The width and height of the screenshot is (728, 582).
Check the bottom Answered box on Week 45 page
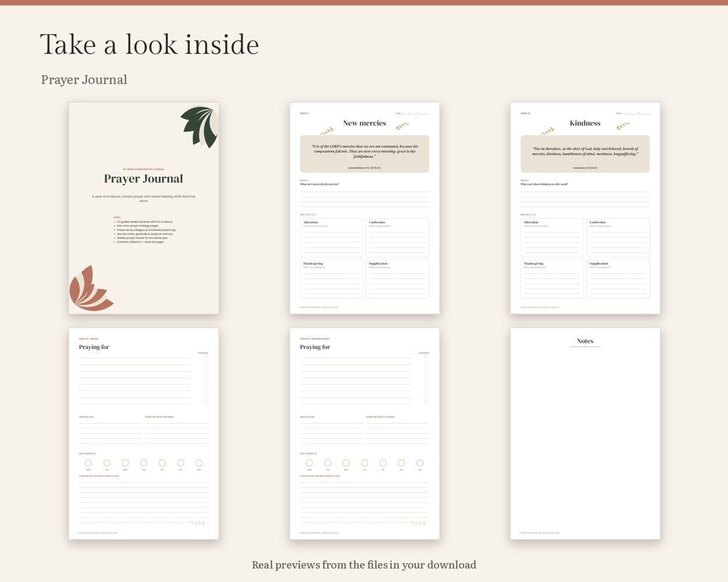(426, 402)
